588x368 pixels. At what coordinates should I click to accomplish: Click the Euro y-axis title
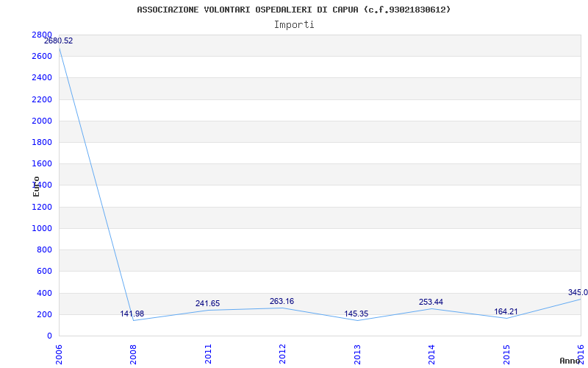click(x=36, y=186)
